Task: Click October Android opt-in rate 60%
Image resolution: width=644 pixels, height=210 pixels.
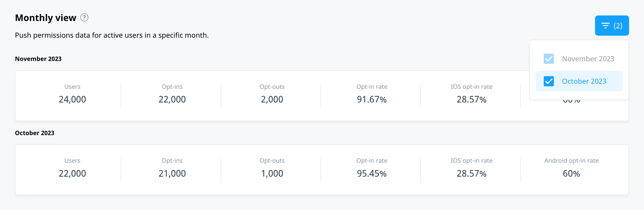Action: pyautogui.click(x=571, y=173)
